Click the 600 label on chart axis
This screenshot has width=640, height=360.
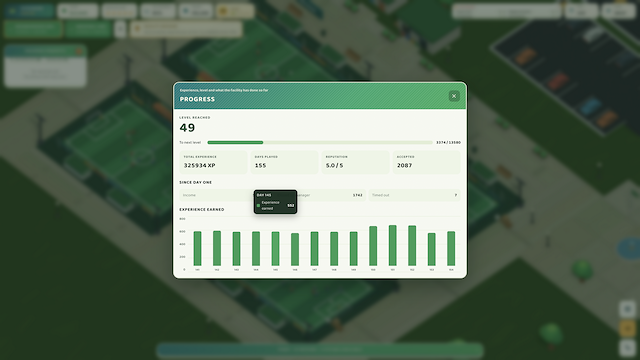pos(182,231)
